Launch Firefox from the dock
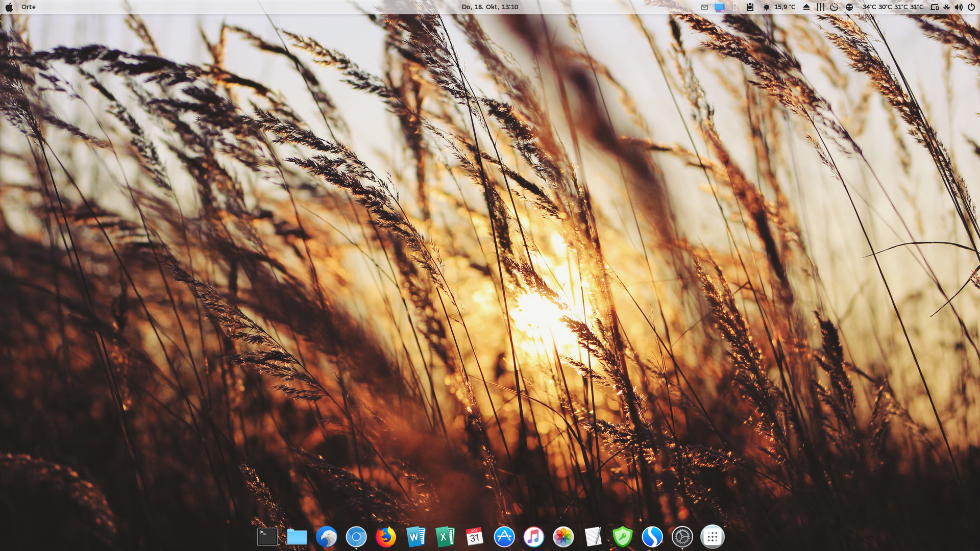 pos(386,537)
